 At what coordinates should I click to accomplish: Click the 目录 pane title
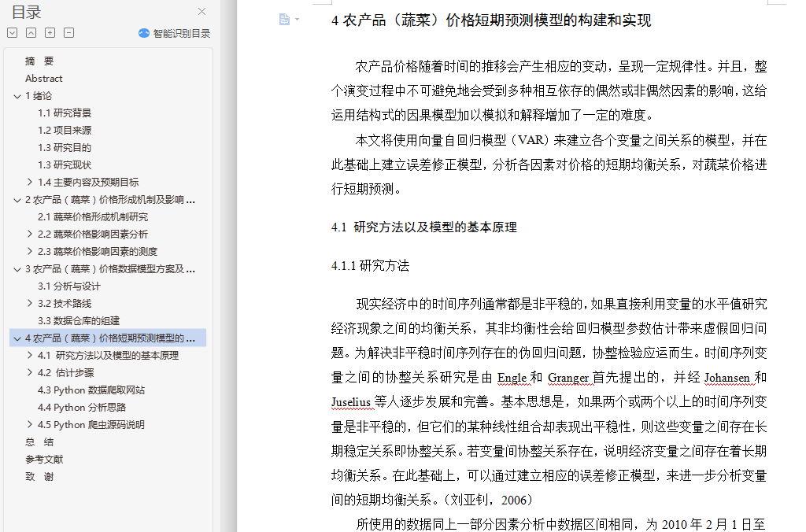(x=27, y=12)
